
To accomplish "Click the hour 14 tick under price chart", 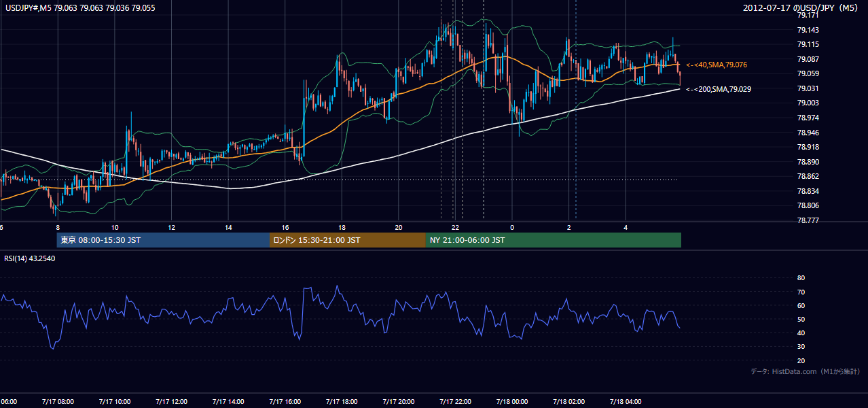I will click(228, 228).
